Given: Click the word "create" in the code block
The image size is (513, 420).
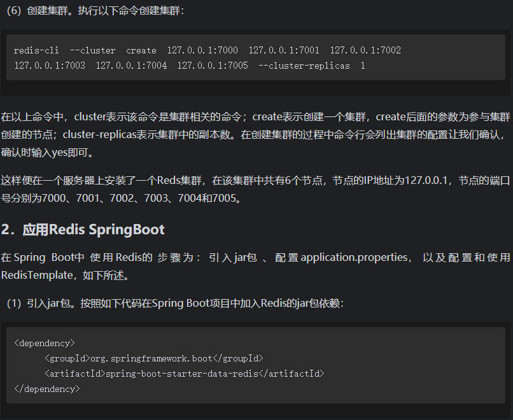Looking at the screenshot, I should pos(141,50).
